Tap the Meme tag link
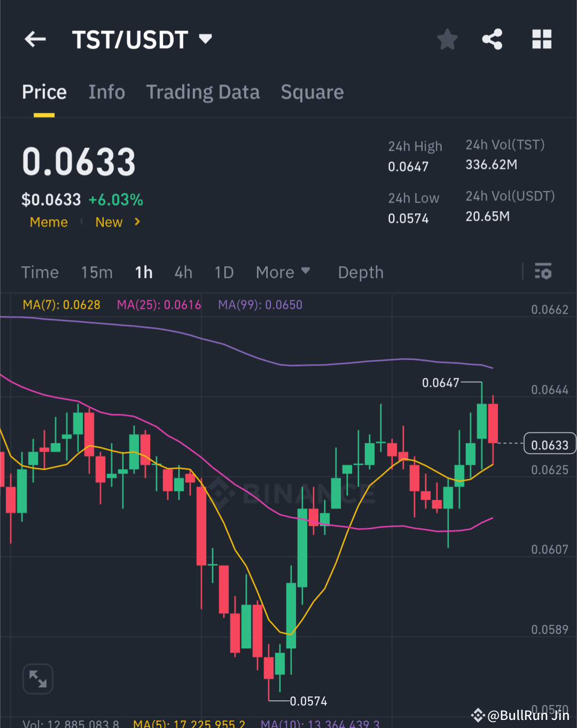Image resolution: width=577 pixels, height=728 pixels. 49,222
